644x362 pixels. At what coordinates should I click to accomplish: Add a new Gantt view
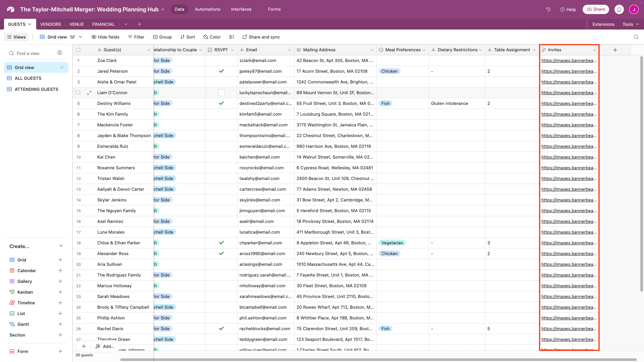coord(60,324)
